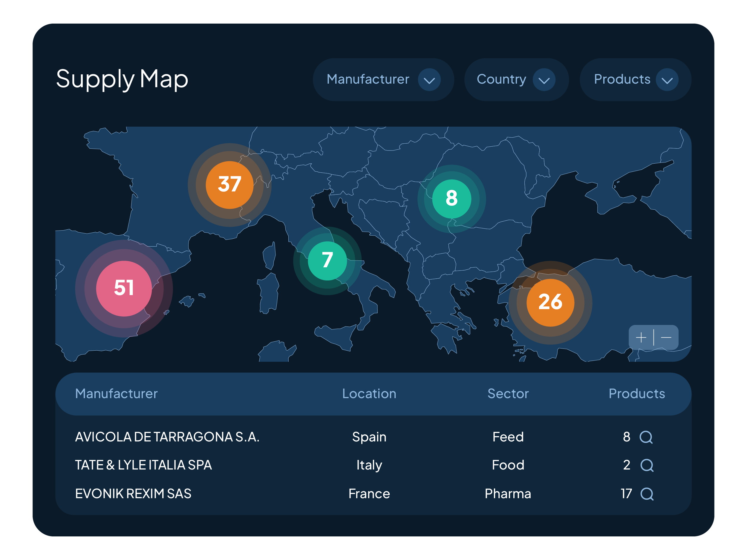This screenshot has width=747, height=560.
Task: Select the pink 51 cluster over Spain
Action: point(124,288)
